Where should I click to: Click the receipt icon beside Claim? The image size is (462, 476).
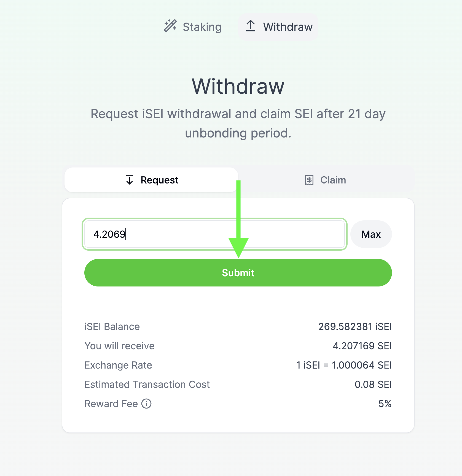(x=309, y=180)
